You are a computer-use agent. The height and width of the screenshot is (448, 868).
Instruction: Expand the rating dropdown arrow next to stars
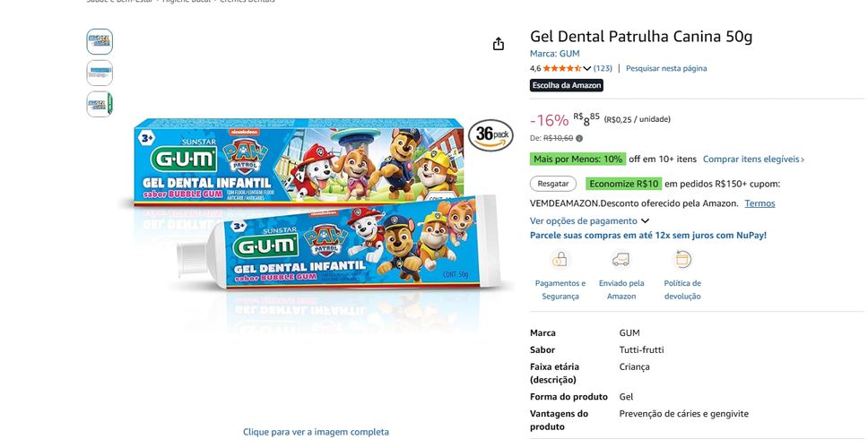click(586, 69)
